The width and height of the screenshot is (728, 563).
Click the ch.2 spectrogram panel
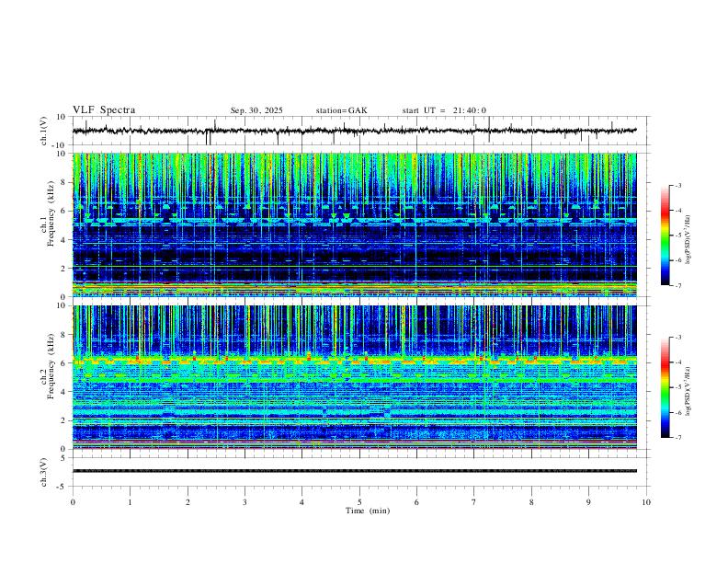pyautogui.click(x=355, y=377)
